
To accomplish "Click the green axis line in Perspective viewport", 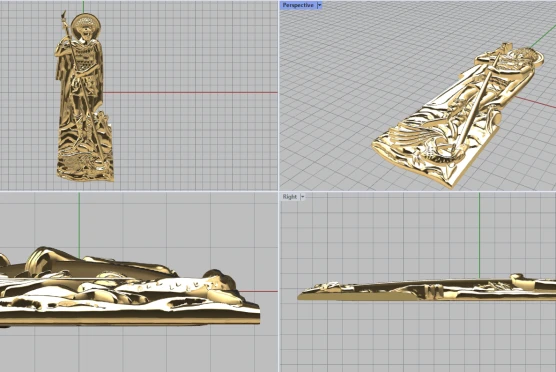I will tap(543, 39).
